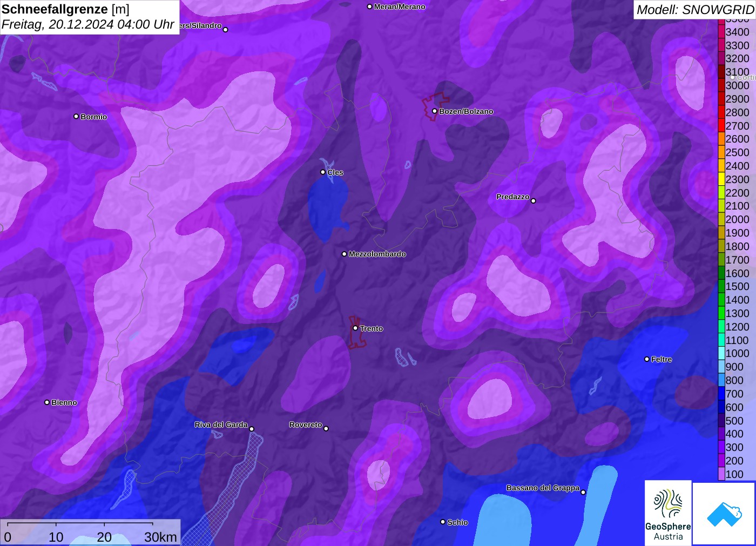The width and height of the screenshot is (756, 546).
Task: Select the Silandro map marker
Action: (226, 30)
